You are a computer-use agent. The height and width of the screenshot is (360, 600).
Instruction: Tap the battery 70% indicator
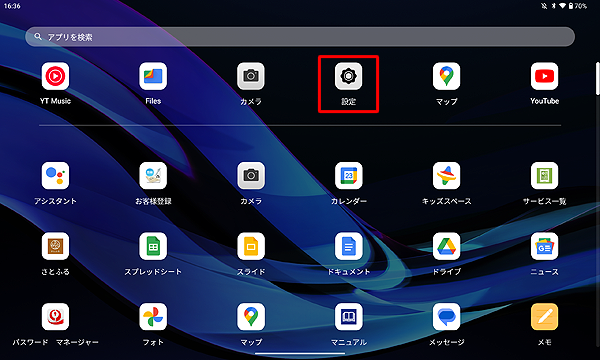coord(577,6)
